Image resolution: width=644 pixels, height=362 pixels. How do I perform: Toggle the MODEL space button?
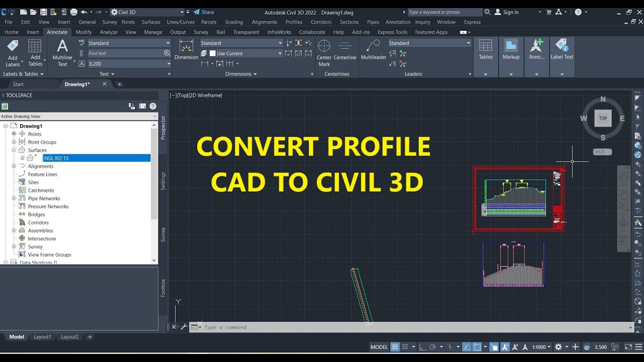coord(379,347)
